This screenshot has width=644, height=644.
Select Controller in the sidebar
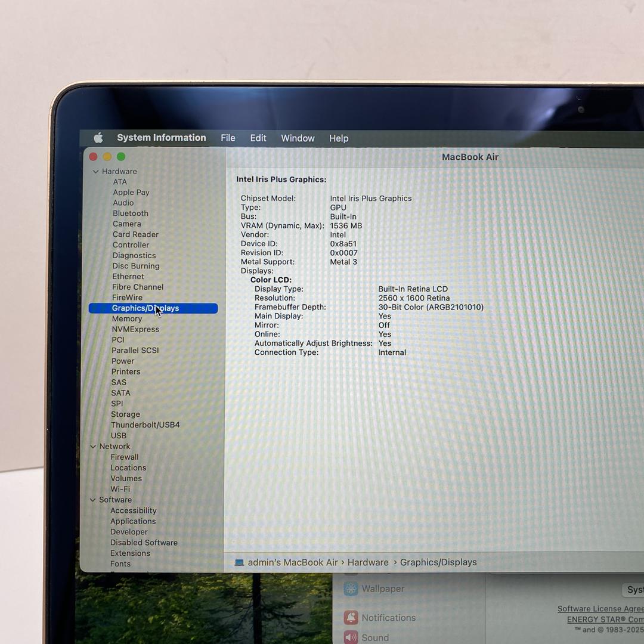pos(131,245)
